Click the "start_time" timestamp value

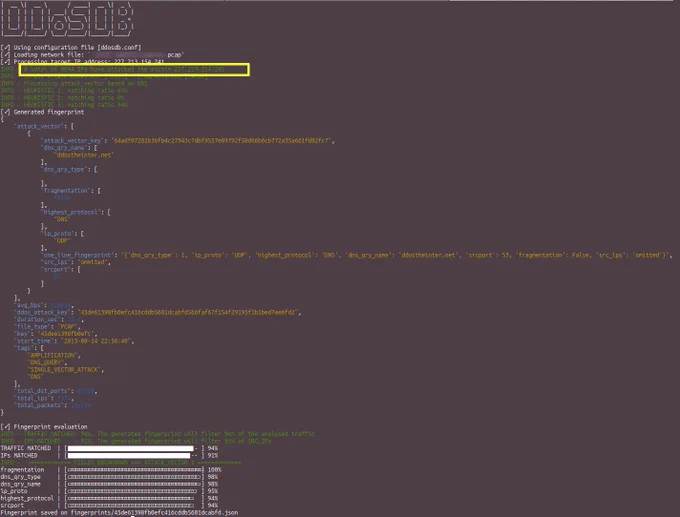point(97,341)
